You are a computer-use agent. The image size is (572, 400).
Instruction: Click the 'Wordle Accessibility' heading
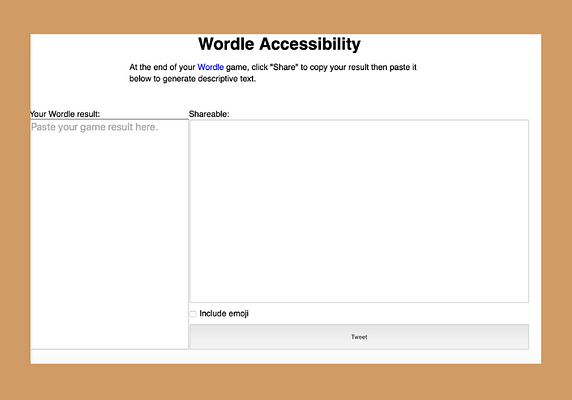(x=279, y=44)
